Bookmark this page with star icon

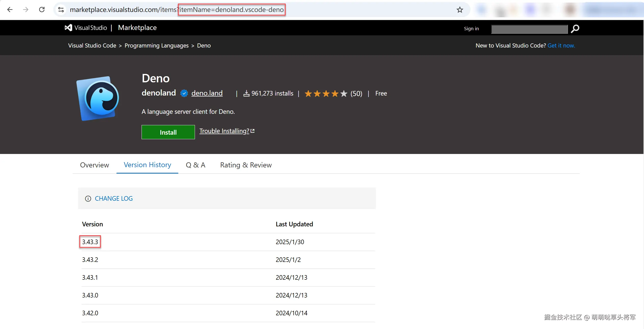[x=460, y=10]
